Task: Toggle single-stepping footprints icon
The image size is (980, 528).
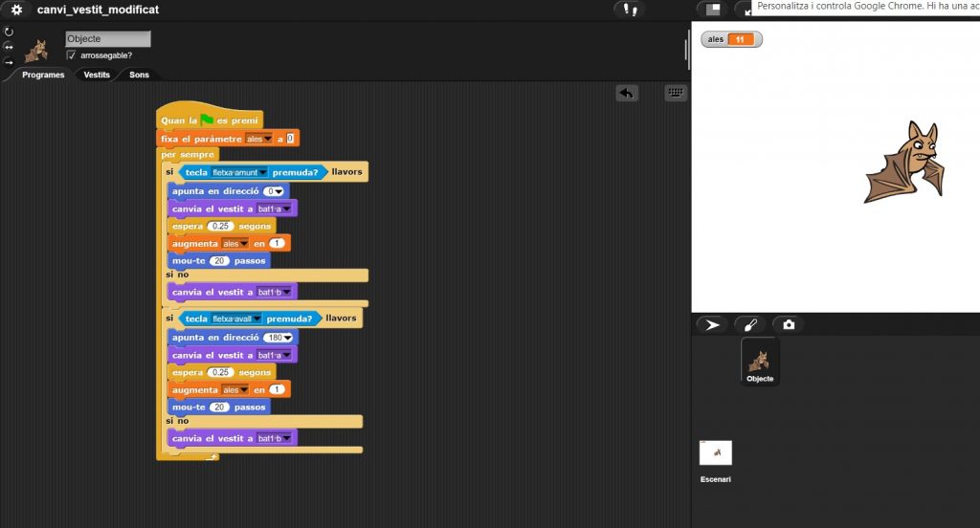Action: [629, 10]
